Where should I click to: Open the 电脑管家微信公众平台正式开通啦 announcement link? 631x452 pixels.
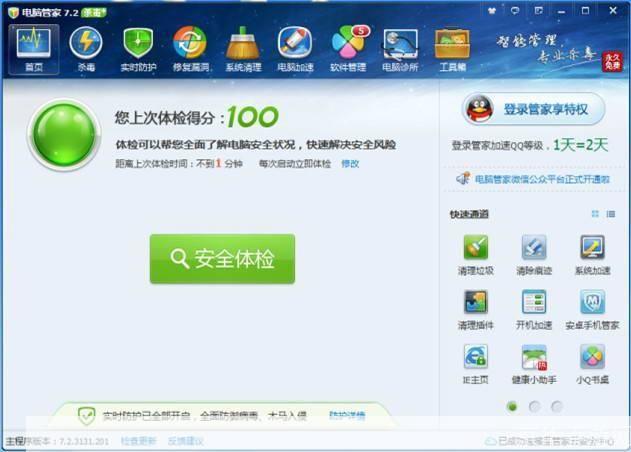pyautogui.click(x=542, y=179)
